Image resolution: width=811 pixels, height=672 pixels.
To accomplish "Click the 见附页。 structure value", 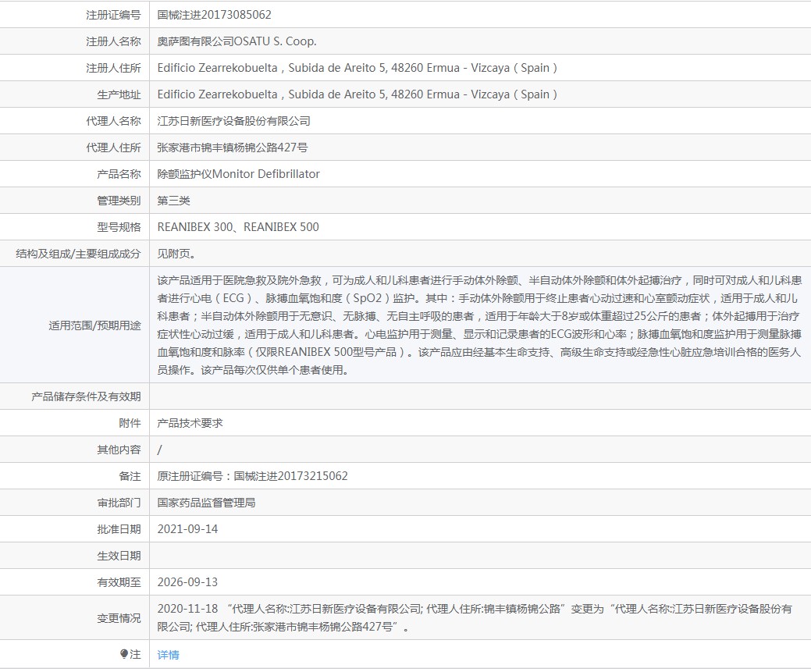I will (x=176, y=254).
